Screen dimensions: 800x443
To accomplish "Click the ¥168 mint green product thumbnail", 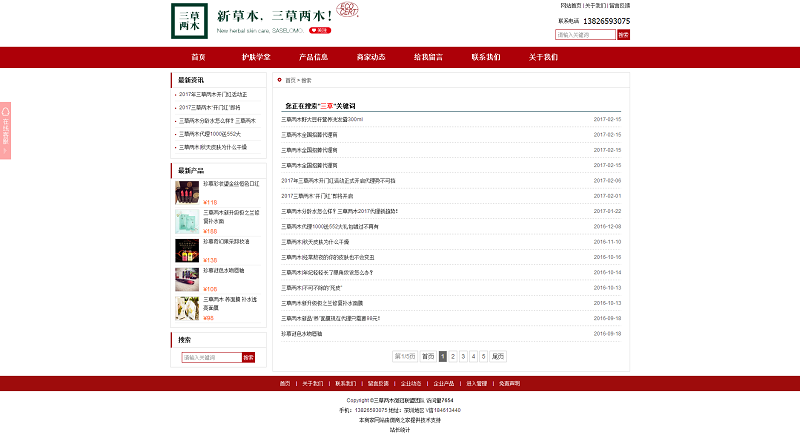I will pos(187,221).
